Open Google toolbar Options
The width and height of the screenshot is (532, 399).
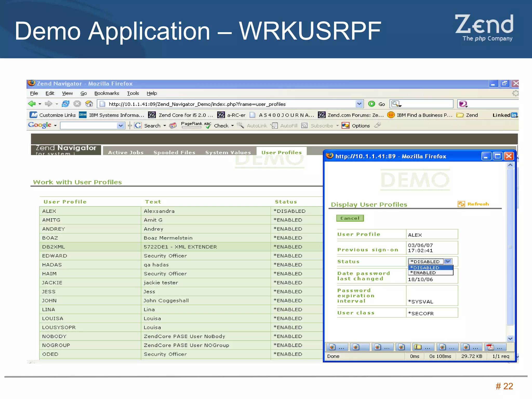(356, 125)
